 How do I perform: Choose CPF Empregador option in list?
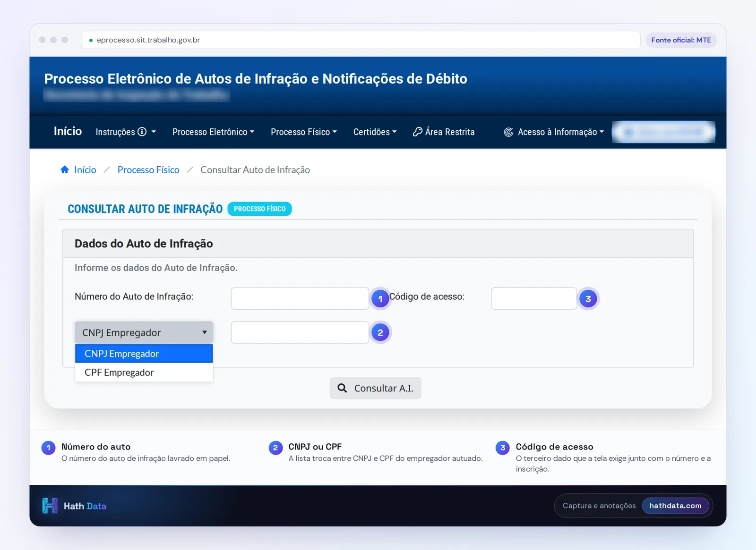tap(144, 372)
